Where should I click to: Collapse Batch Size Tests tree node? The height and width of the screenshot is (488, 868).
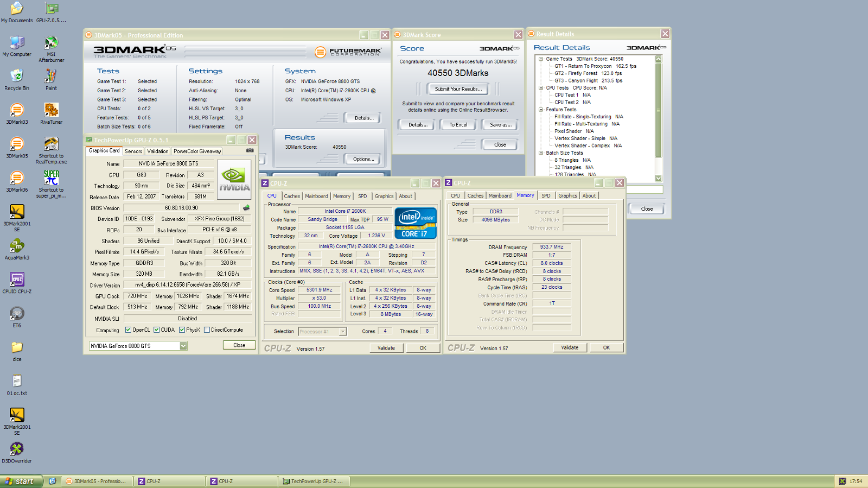tap(541, 153)
